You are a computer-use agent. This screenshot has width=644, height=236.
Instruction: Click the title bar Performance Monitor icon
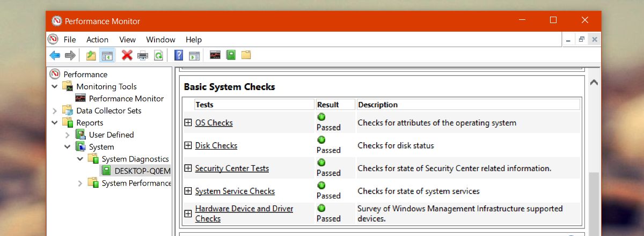57,21
